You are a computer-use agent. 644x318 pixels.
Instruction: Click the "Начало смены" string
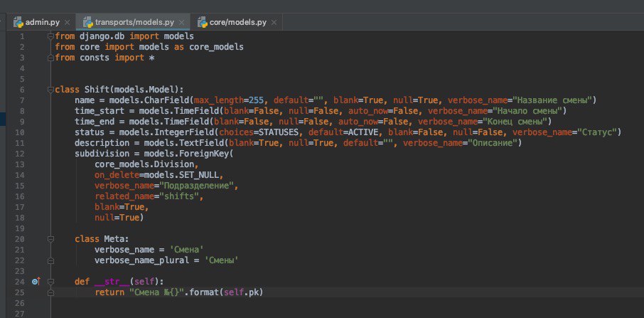(527, 111)
